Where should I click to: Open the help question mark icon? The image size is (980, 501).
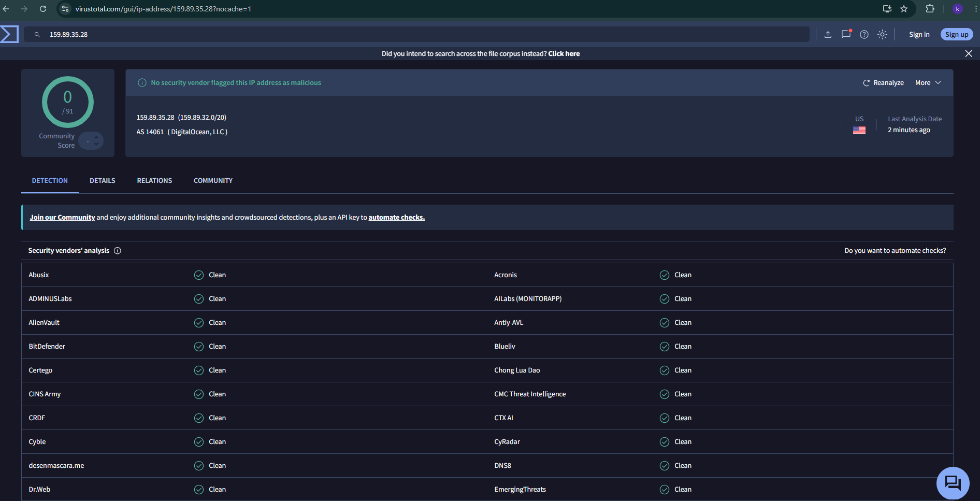(x=864, y=35)
